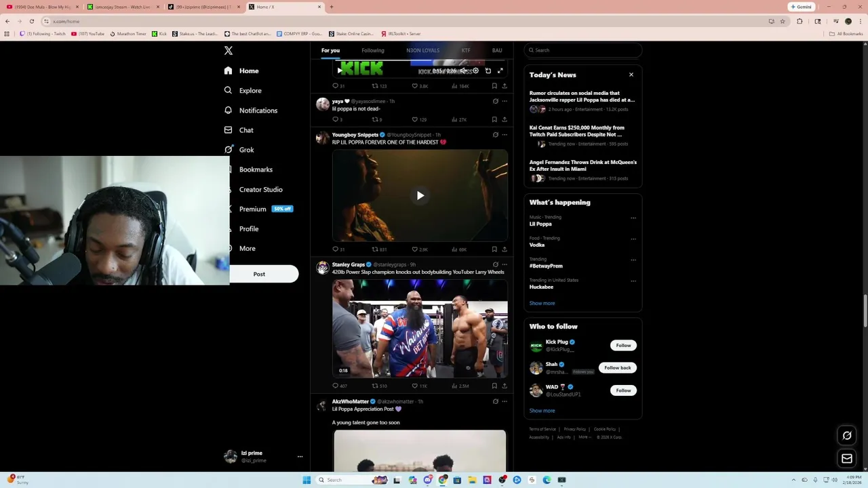Close the Today's News panel

tap(631, 75)
